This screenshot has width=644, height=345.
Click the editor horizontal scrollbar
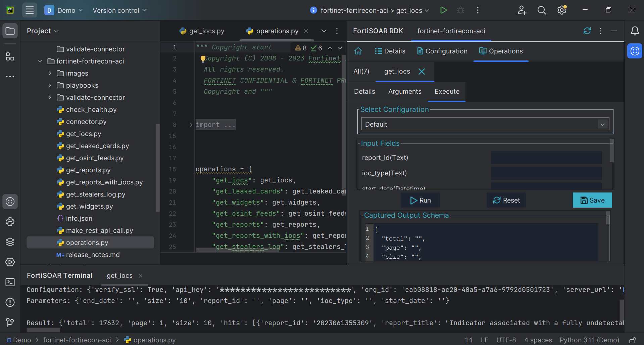point(237,250)
